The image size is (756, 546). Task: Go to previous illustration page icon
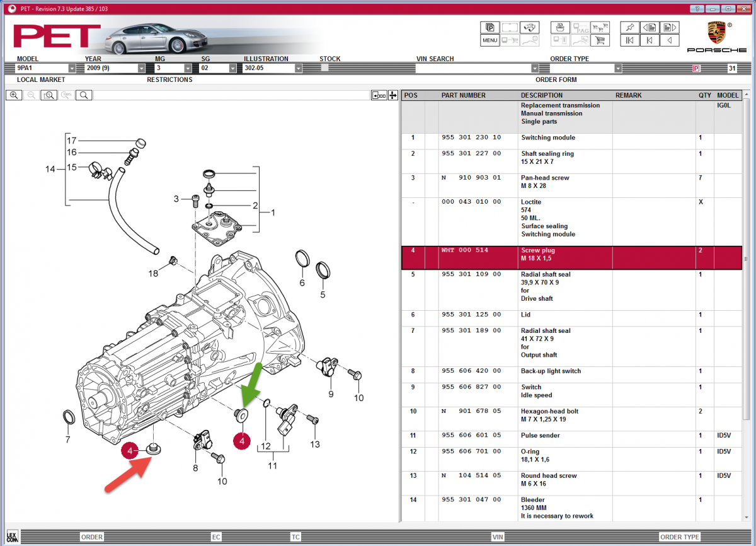click(x=650, y=27)
